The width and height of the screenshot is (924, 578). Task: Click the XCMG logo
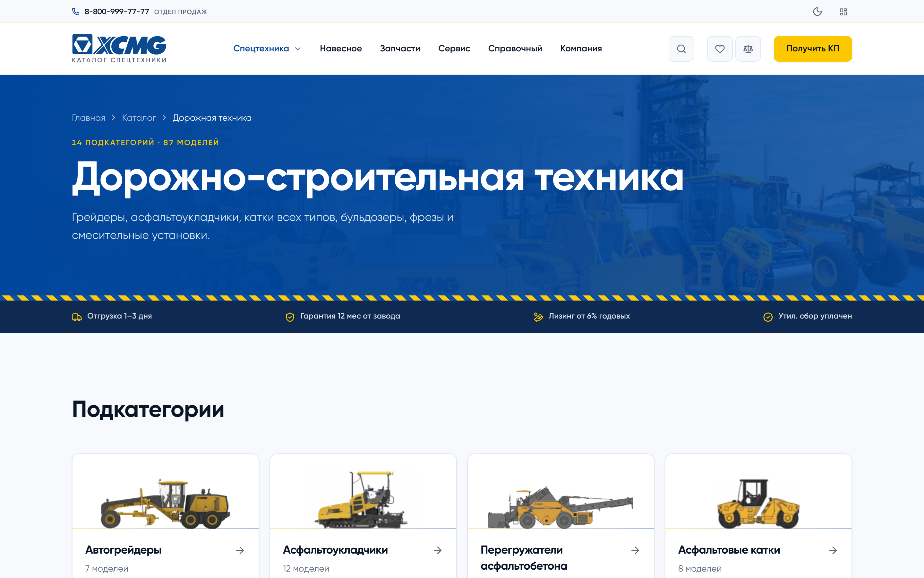pyautogui.click(x=119, y=48)
